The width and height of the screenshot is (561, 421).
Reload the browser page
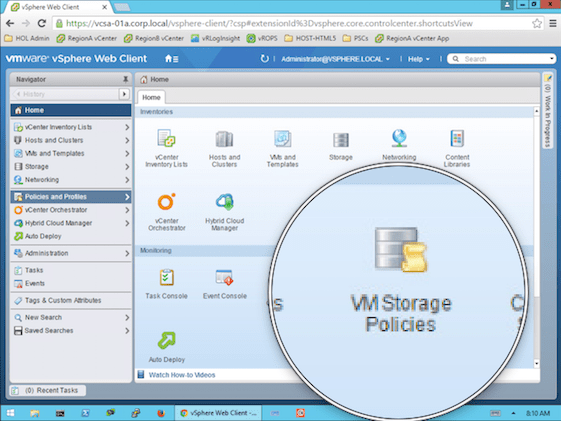pyautogui.click(x=42, y=24)
